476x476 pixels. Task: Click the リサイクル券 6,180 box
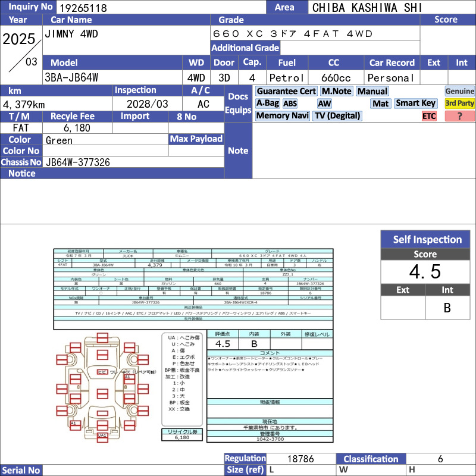click(x=182, y=434)
